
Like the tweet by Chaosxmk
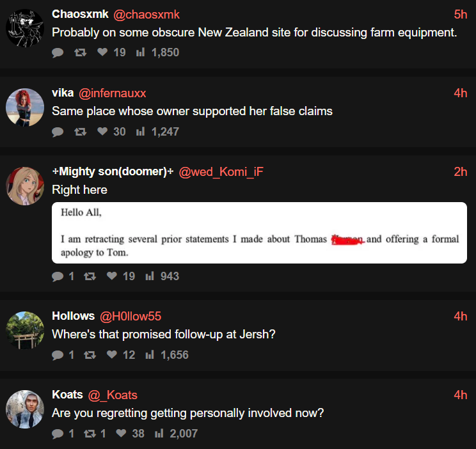click(x=102, y=52)
